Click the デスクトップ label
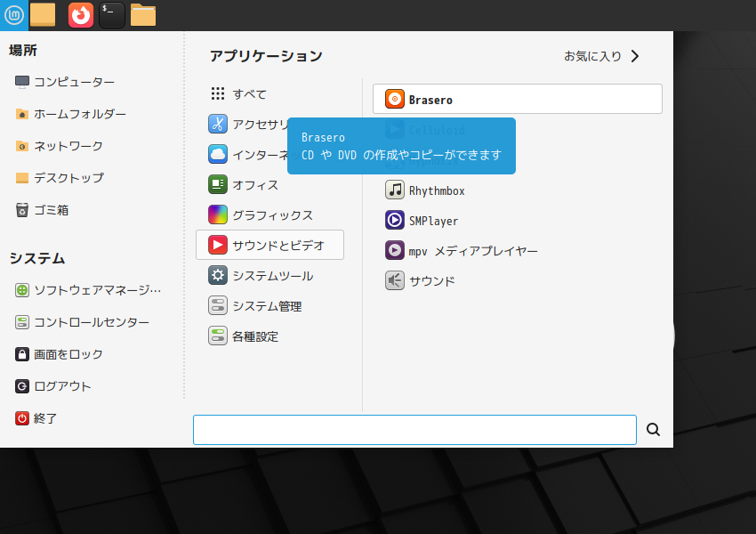The height and width of the screenshot is (534, 756). coord(68,178)
